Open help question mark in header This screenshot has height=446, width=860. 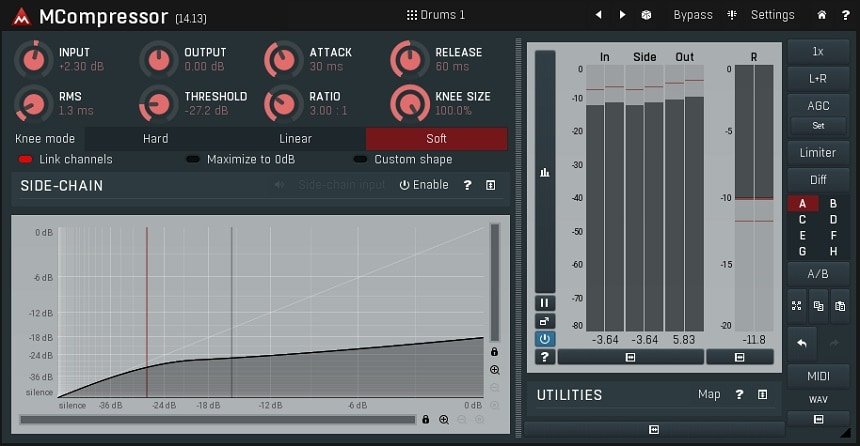pos(845,15)
